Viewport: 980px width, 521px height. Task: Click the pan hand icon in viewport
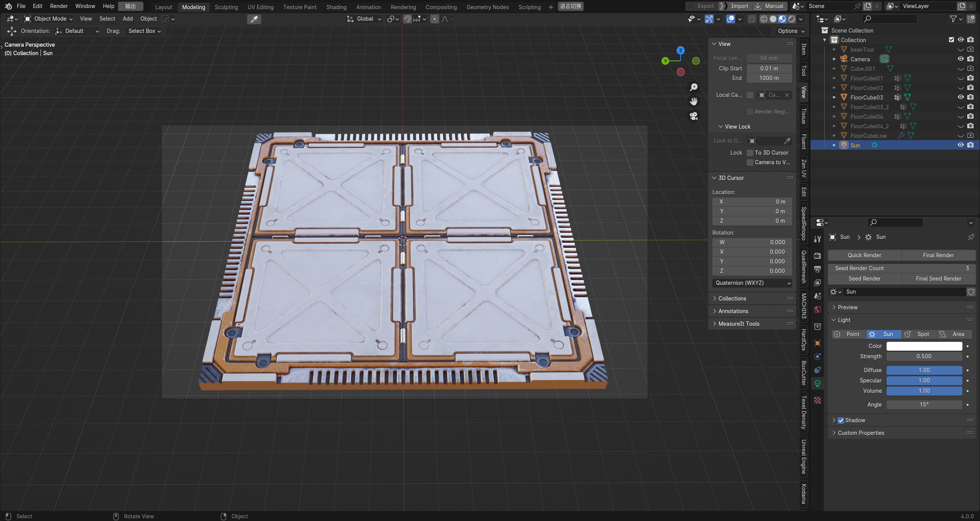pyautogui.click(x=694, y=101)
